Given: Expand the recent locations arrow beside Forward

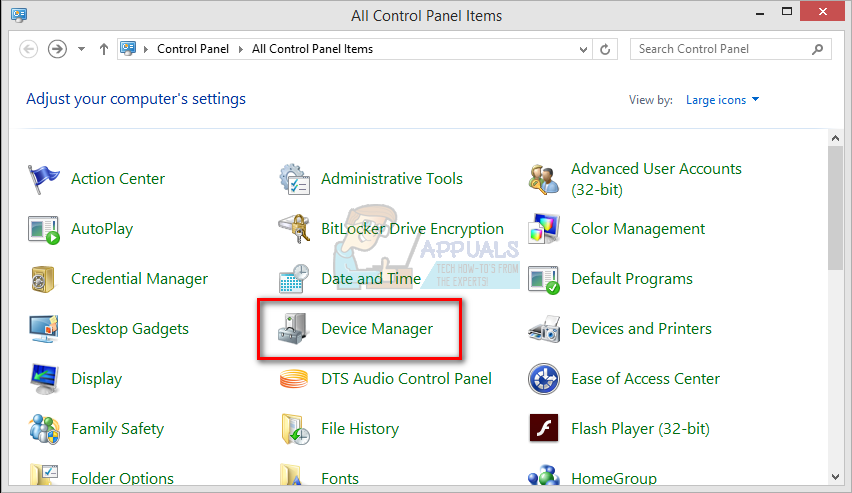Looking at the screenshot, I should (x=81, y=49).
